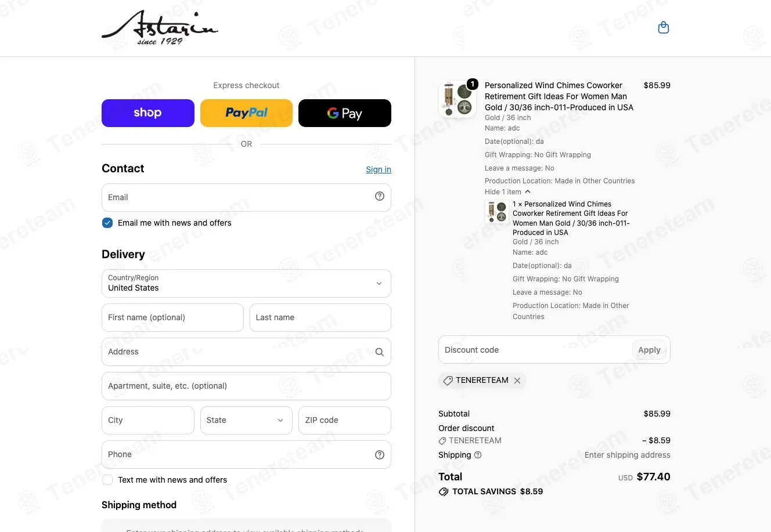Viewport: 771px width, 532px height.
Task: Check Text me with news and offers
Action: click(107, 480)
